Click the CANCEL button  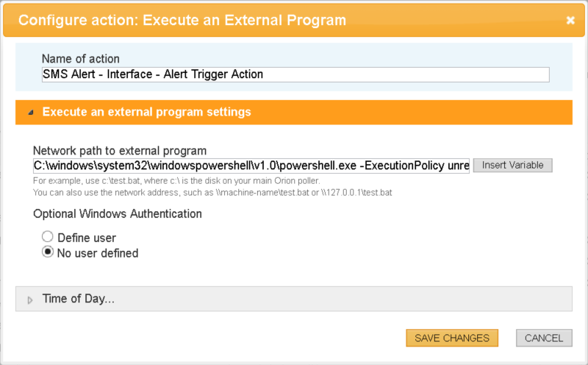tap(544, 338)
